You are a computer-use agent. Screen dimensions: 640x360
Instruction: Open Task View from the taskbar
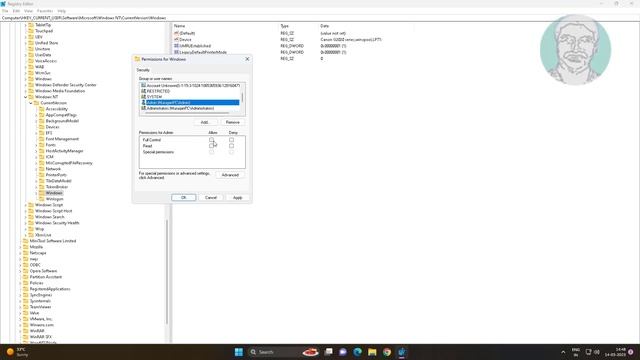click(x=329, y=352)
